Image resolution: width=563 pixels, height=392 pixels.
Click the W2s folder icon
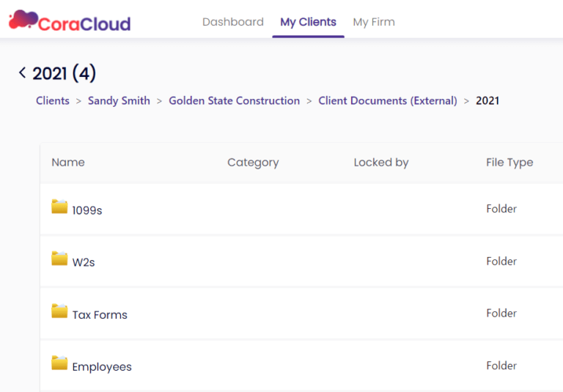coord(59,259)
